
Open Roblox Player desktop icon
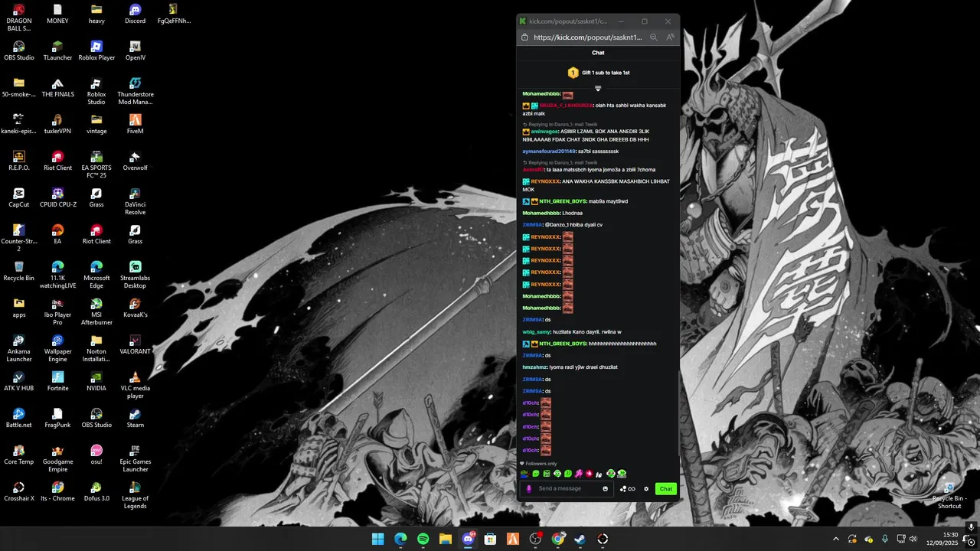coord(96,51)
